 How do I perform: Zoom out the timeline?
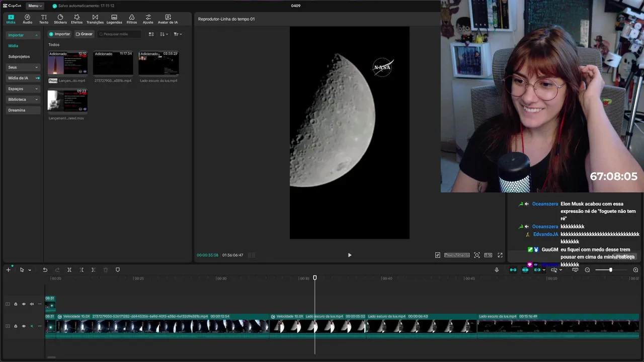[587, 270]
